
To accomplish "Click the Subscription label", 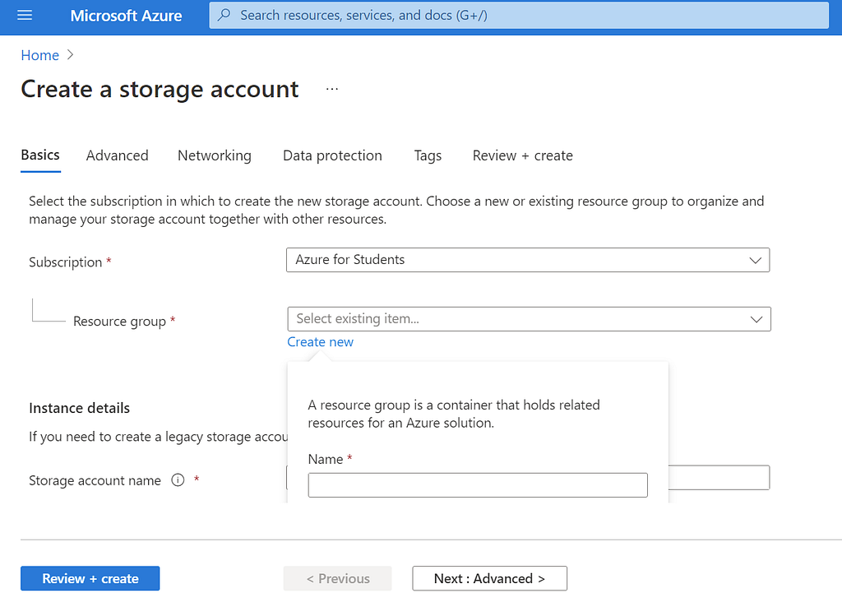I will [66, 262].
